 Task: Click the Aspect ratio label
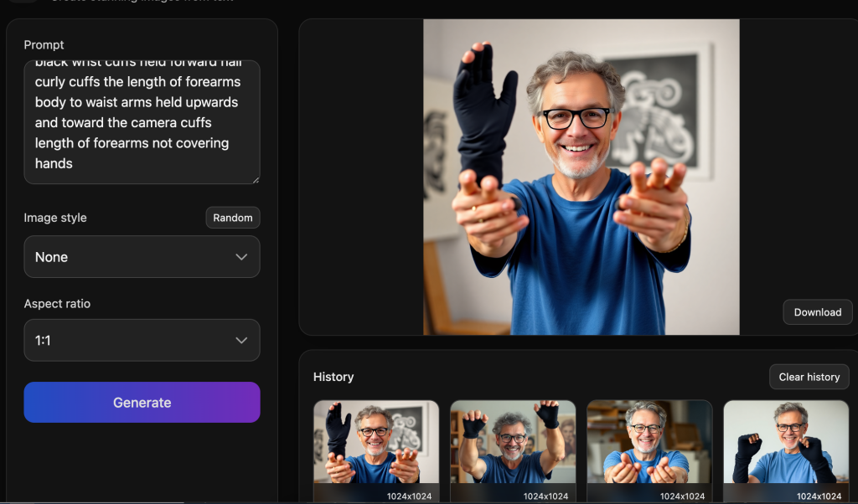tap(57, 304)
